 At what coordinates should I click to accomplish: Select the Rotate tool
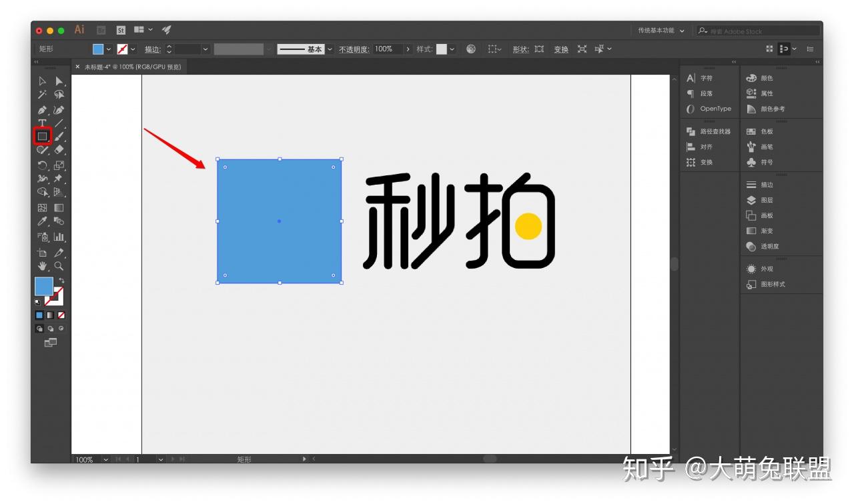tap(43, 165)
